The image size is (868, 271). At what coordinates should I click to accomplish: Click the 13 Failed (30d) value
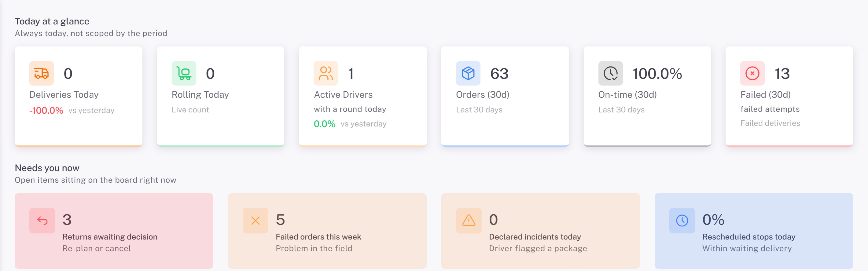coord(782,73)
